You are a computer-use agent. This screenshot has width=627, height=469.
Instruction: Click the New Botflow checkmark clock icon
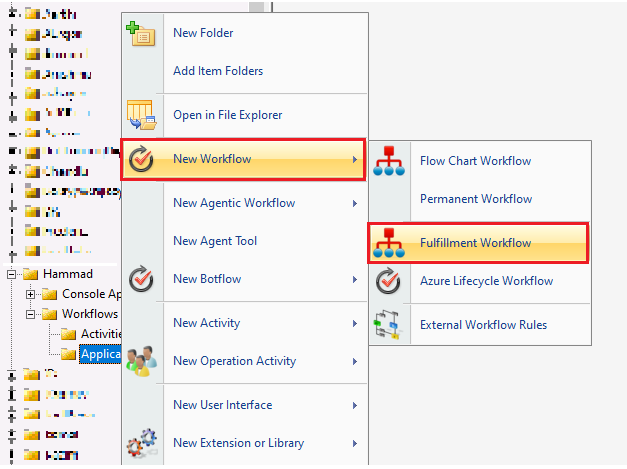[x=141, y=278]
